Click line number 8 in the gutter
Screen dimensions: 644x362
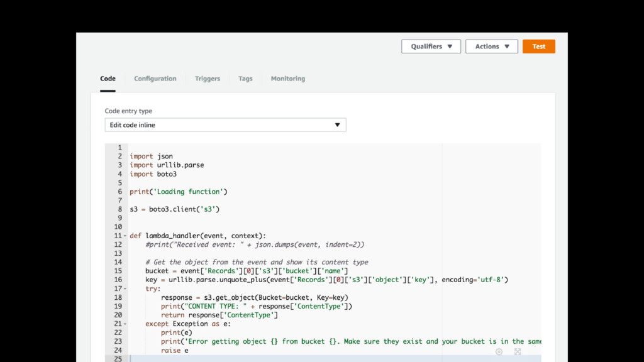[120, 209]
